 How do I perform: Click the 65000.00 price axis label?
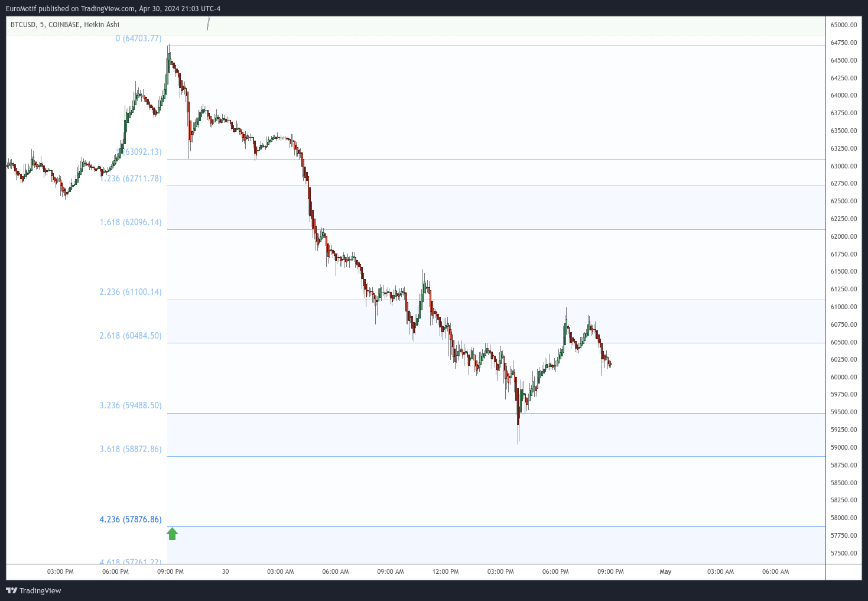pyautogui.click(x=844, y=25)
